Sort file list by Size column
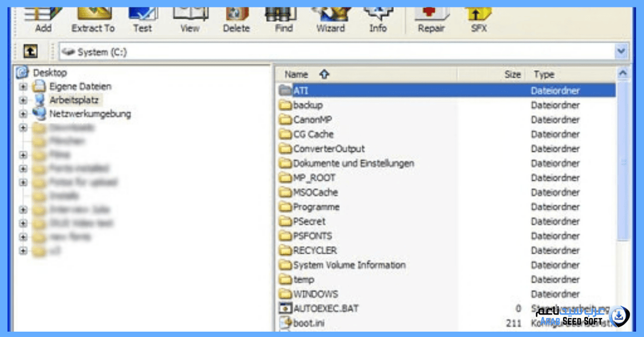The height and width of the screenshot is (337, 644). tap(512, 75)
